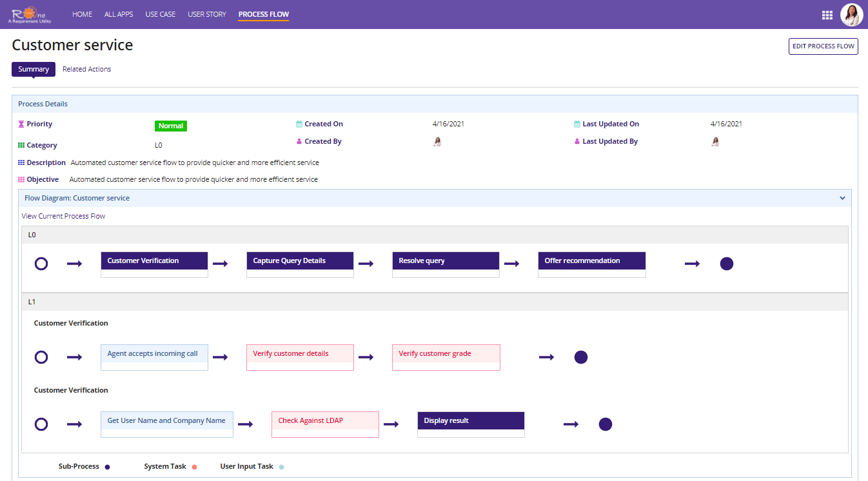Collapse the Flow Diagram section chevron
This screenshot has width=868, height=481.
[842, 199]
